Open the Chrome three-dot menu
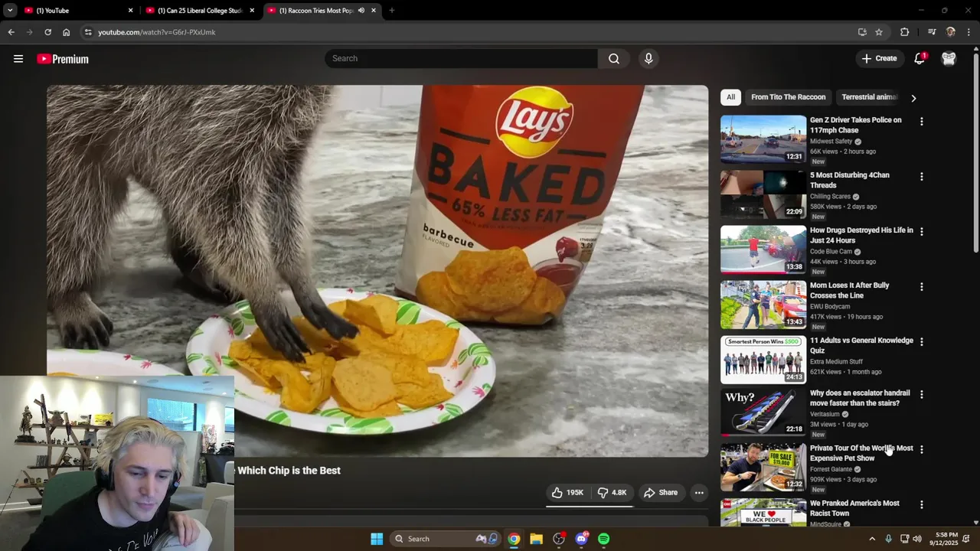The height and width of the screenshot is (551, 980). [x=969, y=32]
